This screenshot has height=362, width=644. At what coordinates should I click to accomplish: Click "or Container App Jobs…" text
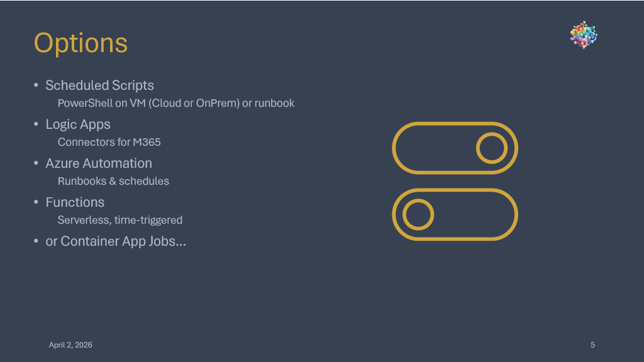point(116,241)
